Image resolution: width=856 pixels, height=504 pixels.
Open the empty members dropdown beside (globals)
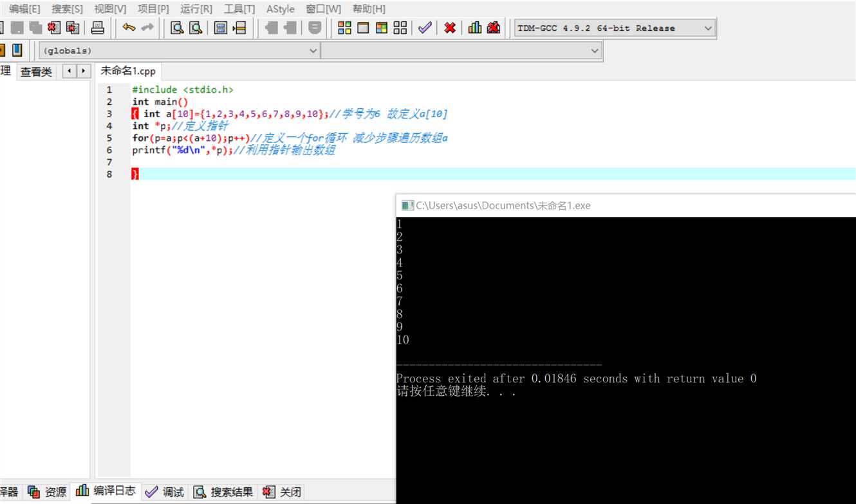(461, 50)
